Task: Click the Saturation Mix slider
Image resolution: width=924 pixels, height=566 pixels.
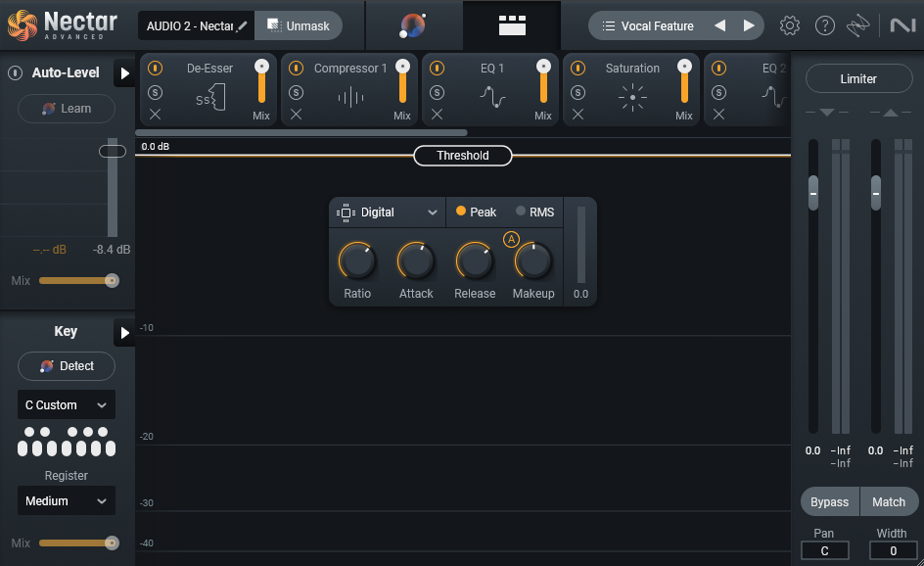Action: pyautogui.click(x=684, y=81)
